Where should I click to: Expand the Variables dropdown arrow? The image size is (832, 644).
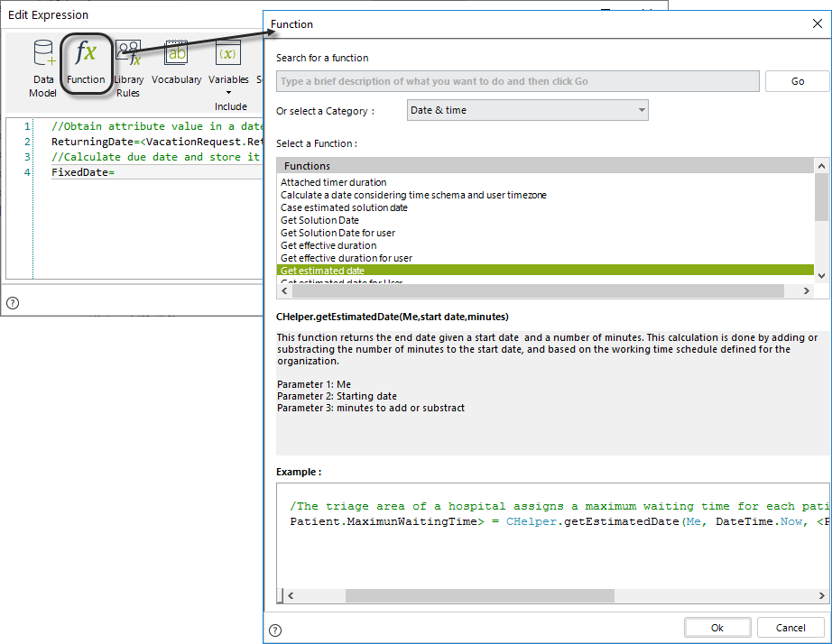pyautogui.click(x=228, y=93)
